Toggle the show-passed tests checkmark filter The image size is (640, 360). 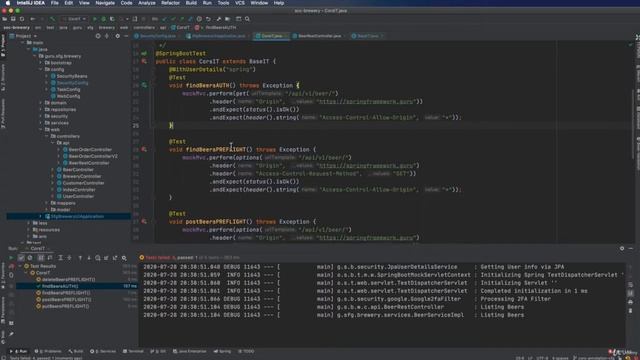click(21, 258)
